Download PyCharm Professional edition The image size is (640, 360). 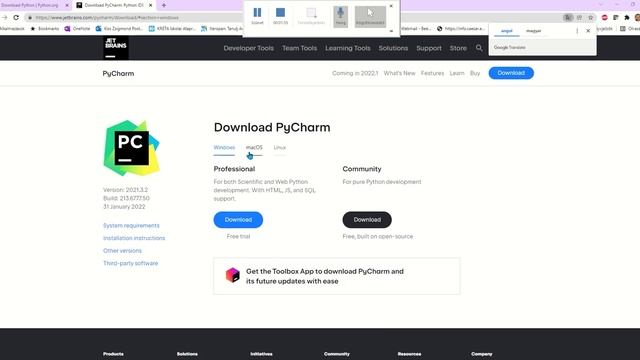click(x=238, y=220)
